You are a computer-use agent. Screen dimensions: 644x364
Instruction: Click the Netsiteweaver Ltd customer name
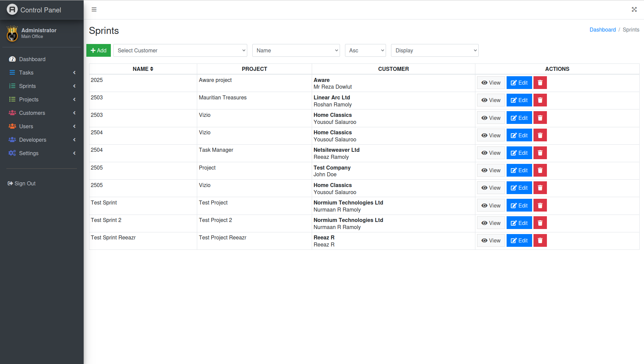[336, 150]
